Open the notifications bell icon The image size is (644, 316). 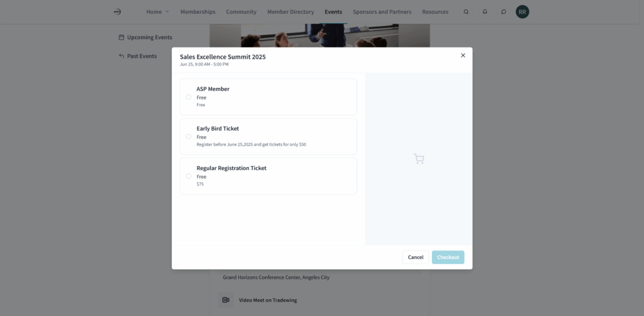[x=485, y=12]
